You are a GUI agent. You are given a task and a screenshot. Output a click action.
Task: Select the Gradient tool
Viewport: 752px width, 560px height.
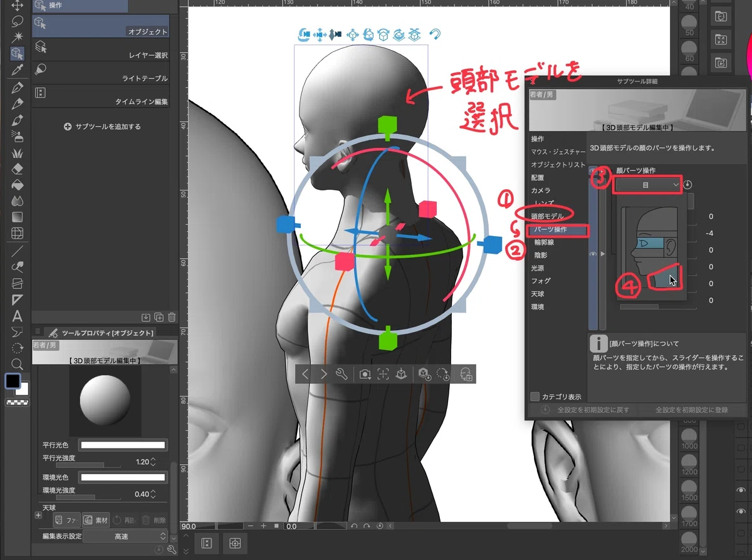18,217
